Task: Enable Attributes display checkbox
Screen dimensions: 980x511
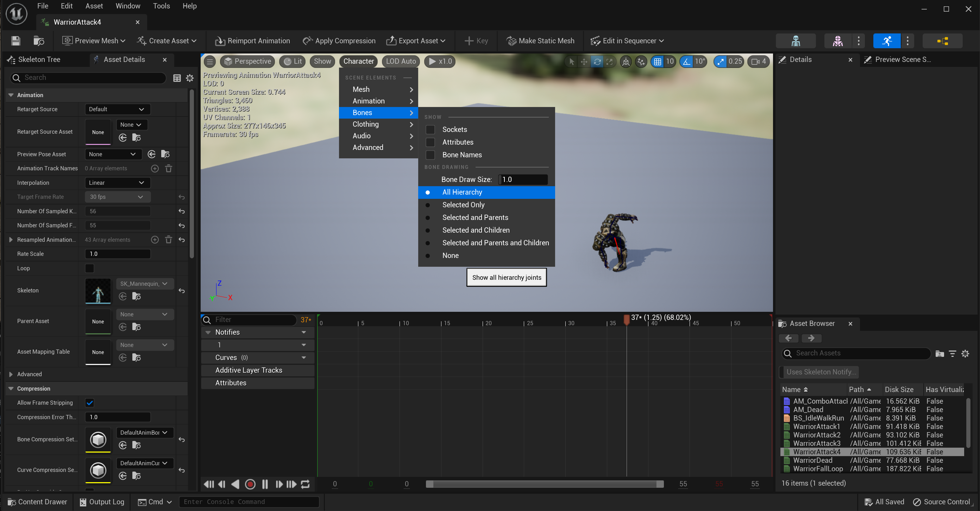Action: coord(430,142)
